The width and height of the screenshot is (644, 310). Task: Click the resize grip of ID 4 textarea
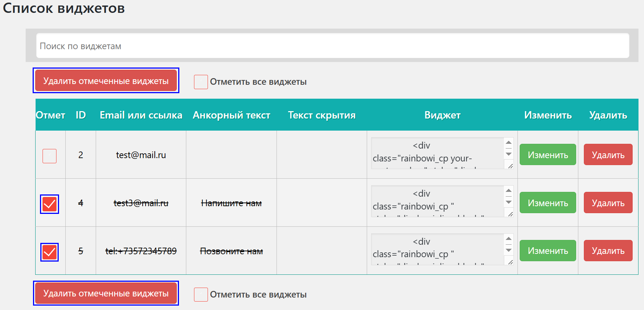pos(510,214)
